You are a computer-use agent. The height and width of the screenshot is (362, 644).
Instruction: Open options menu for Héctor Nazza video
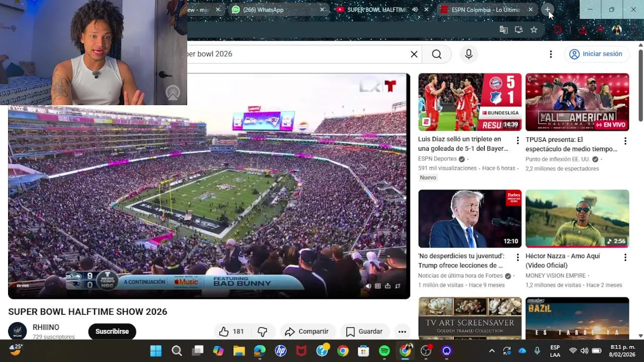pos(625,257)
